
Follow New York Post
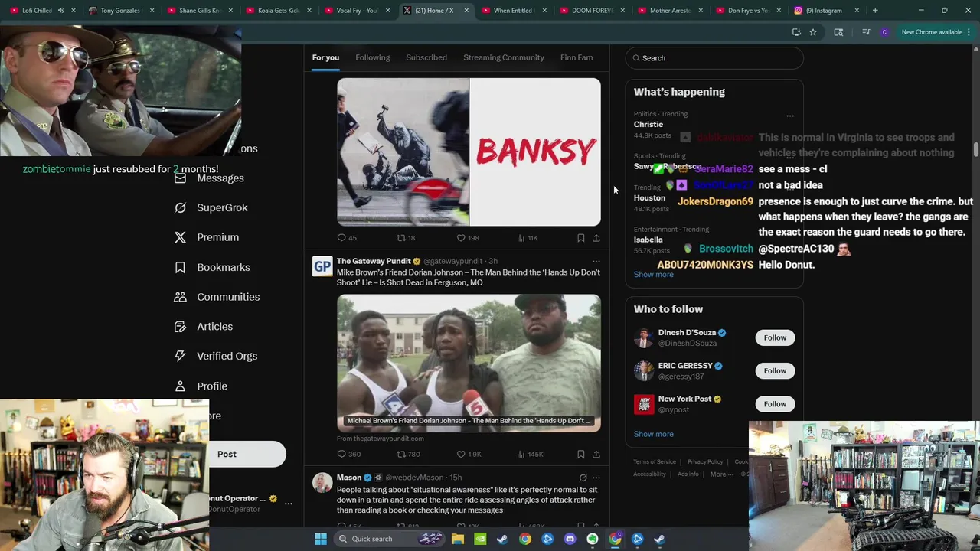775,404
